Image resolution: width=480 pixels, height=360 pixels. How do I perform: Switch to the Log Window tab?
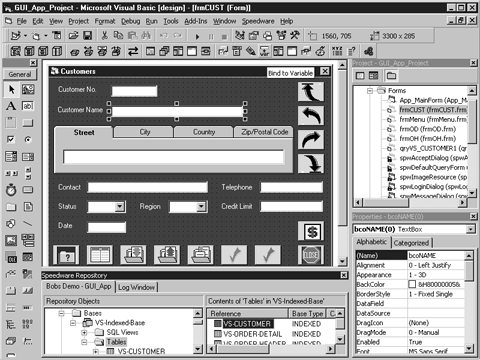[136, 287]
